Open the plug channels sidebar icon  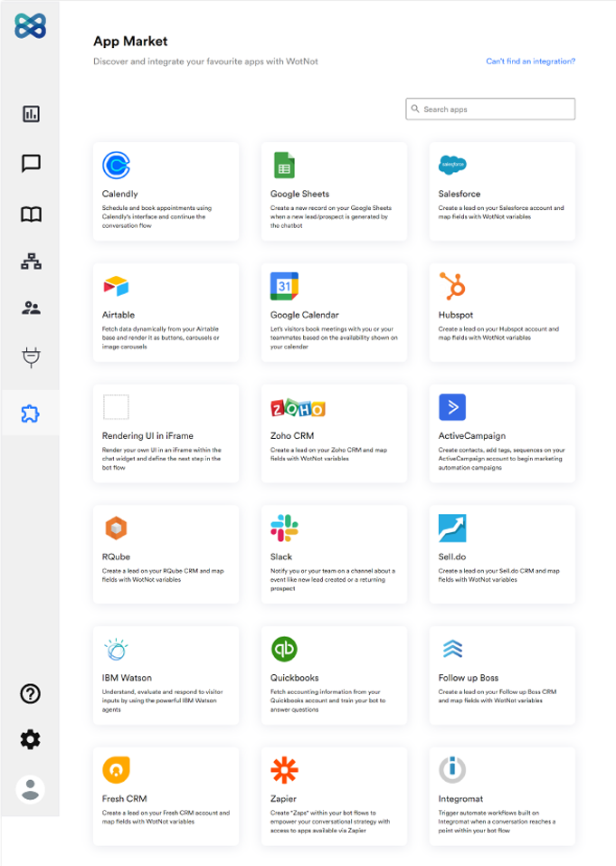[31, 357]
